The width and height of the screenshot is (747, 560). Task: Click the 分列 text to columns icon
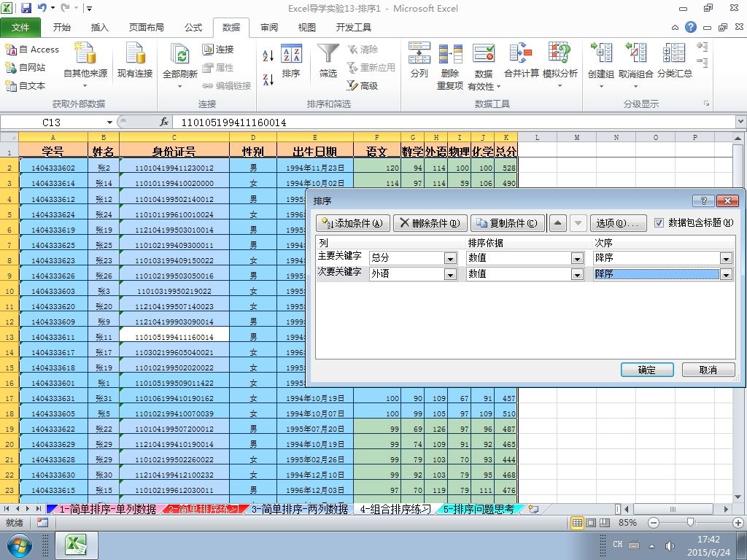(x=419, y=52)
